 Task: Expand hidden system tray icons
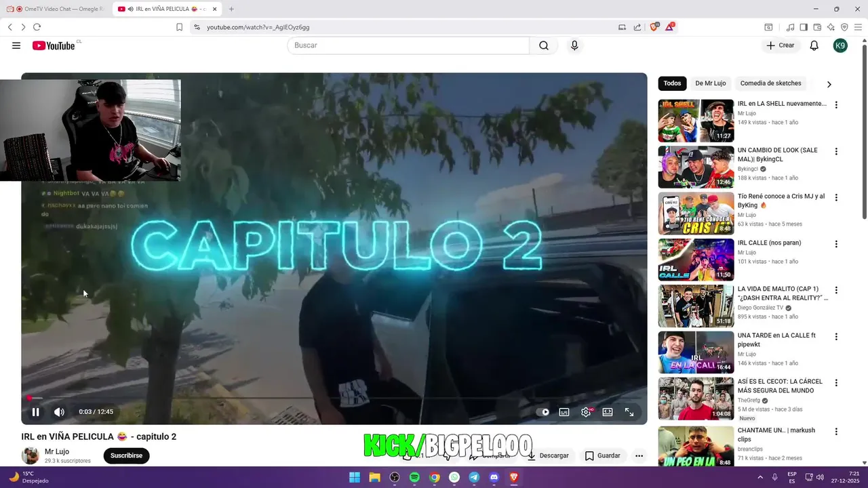click(x=759, y=477)
